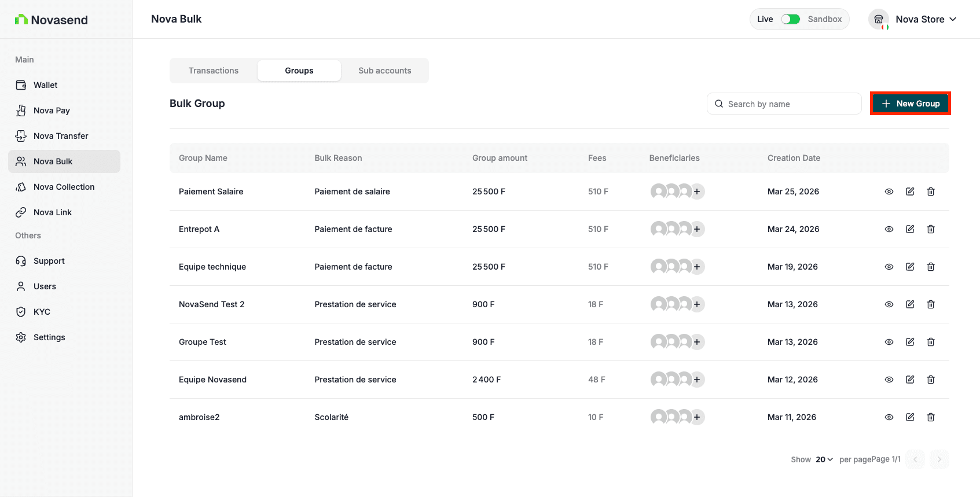View the Equipe technique group details
Image resolution: width=980 pixels, height=497 pixels.
click(x=889, y=267)
